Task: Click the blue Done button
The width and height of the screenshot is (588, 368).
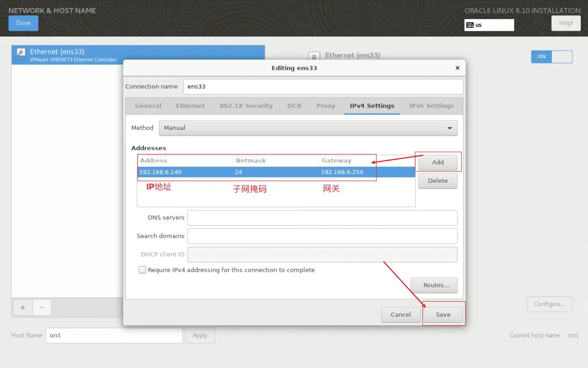Action: 23,23
